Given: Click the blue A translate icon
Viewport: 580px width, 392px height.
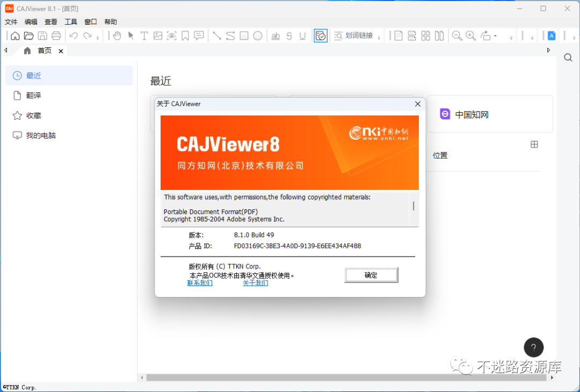Looking at the screenshot, I should (x=552, y=36).
